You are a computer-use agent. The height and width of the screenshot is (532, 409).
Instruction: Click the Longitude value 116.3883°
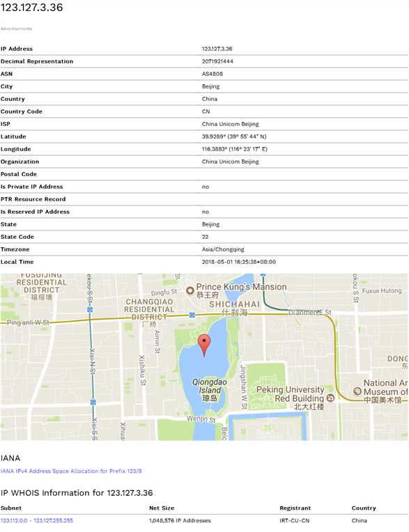click(235, 149)
